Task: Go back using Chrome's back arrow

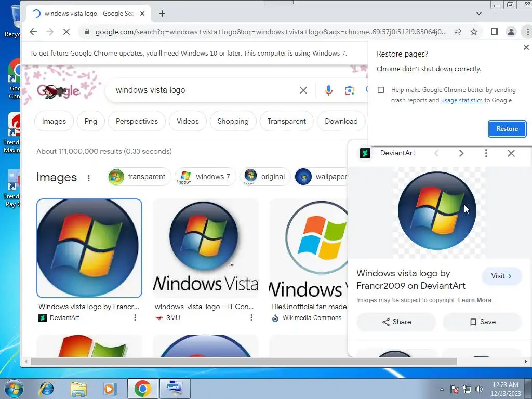Action: coord(33,32)
